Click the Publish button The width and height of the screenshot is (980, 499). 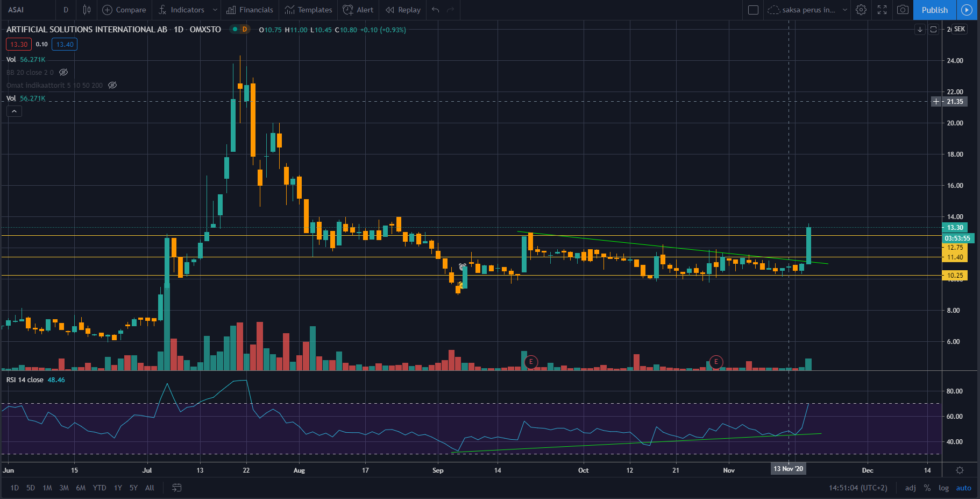click(934, 10)
